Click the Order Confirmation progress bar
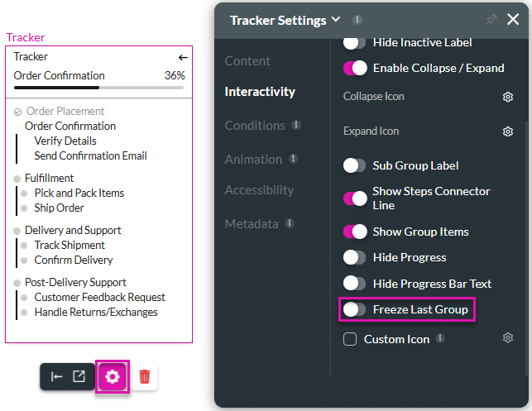Viewport: 532px width, 411px height. tap(99, 87)
